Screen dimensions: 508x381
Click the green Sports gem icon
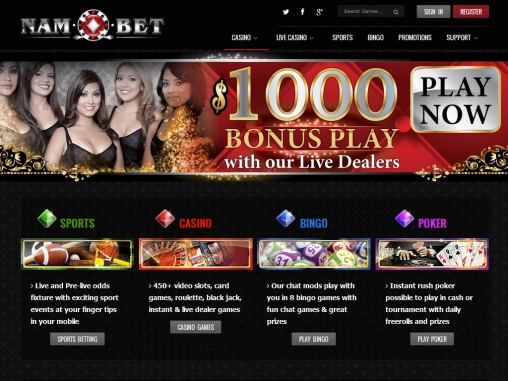(x=47, y=219)
